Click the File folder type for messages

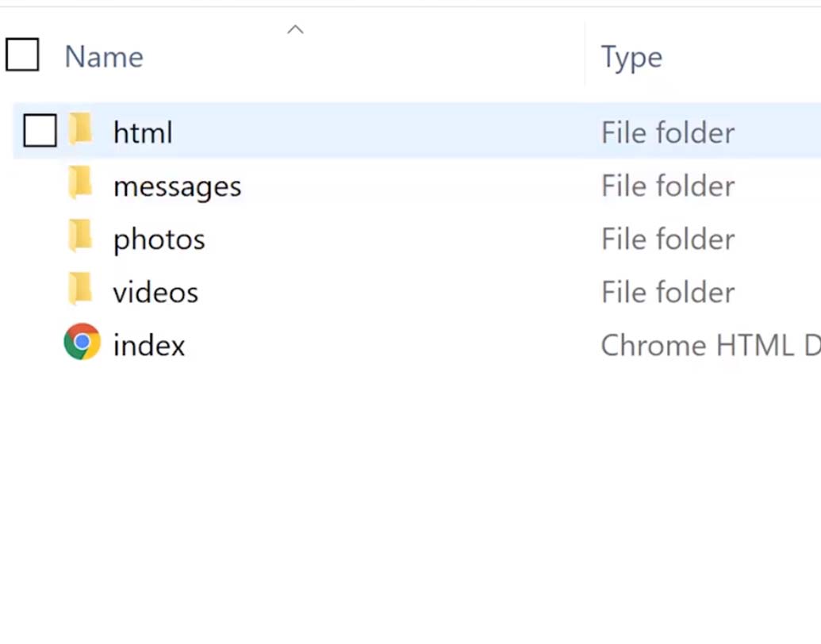click(668, 186)
